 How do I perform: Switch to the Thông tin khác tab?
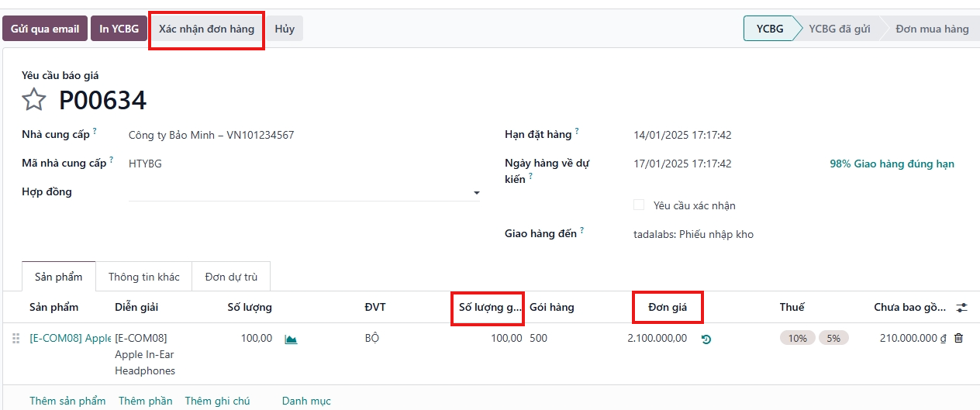(x=143, y=277)
